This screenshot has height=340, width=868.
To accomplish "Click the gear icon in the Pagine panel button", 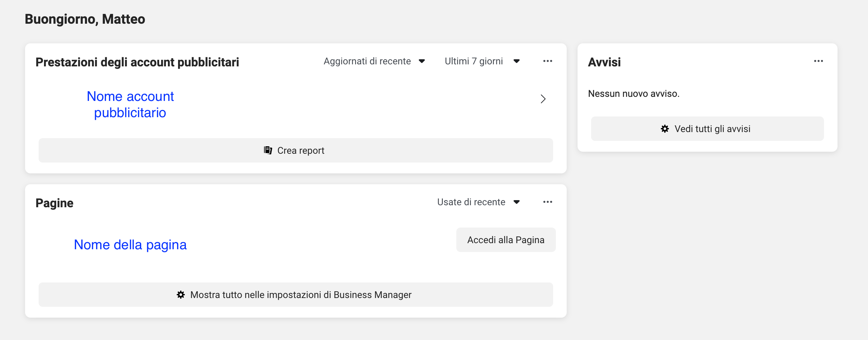I will (181, 295).
